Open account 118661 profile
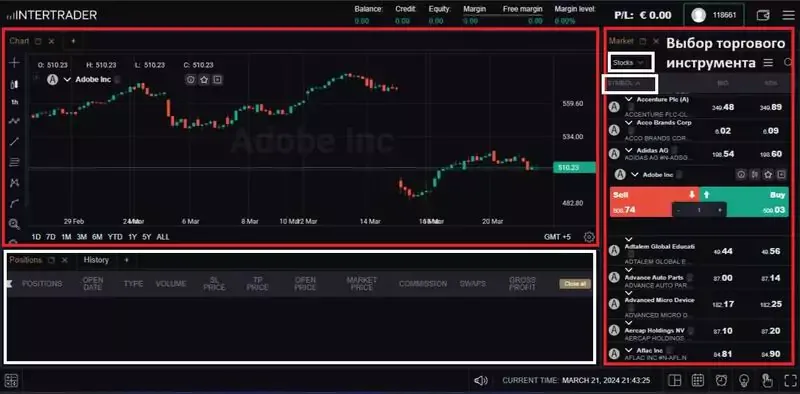 point(714,15)
